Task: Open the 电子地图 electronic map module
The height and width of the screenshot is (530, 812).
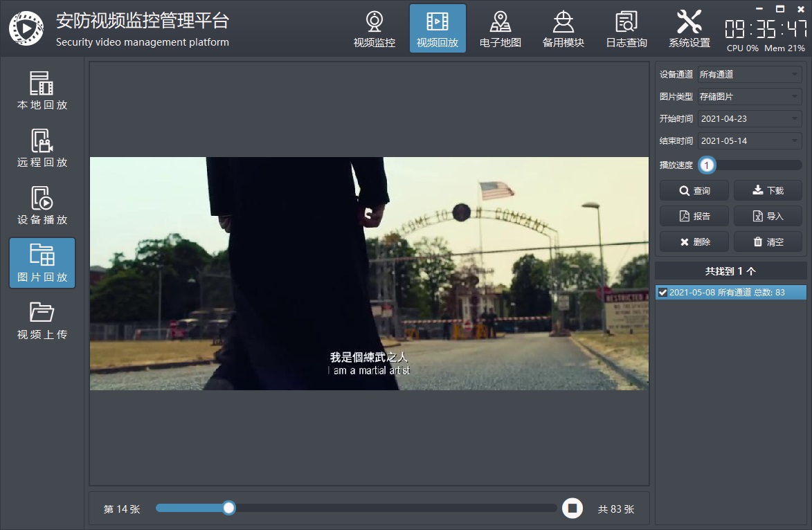Action: [x=500, y=30]
